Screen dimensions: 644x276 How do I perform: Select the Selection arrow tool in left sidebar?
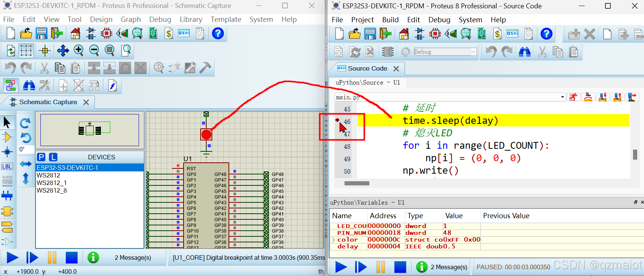click(x=7, y=122)
